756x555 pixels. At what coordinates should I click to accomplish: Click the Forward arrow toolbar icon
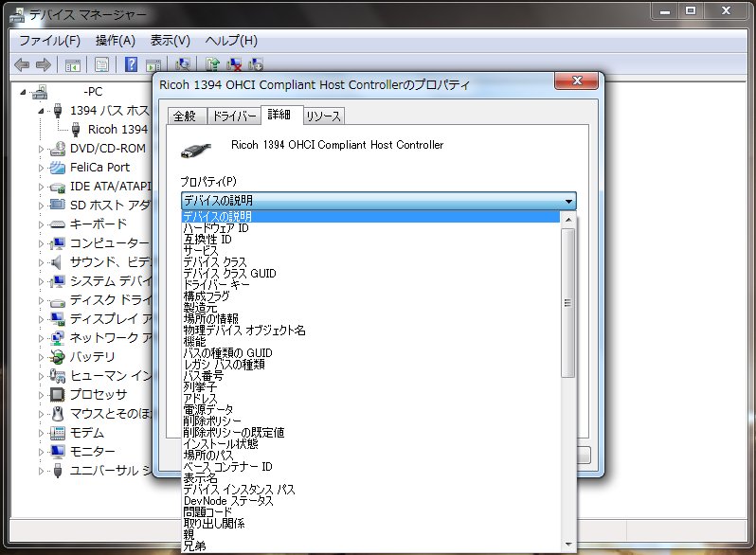pos(44,64)
